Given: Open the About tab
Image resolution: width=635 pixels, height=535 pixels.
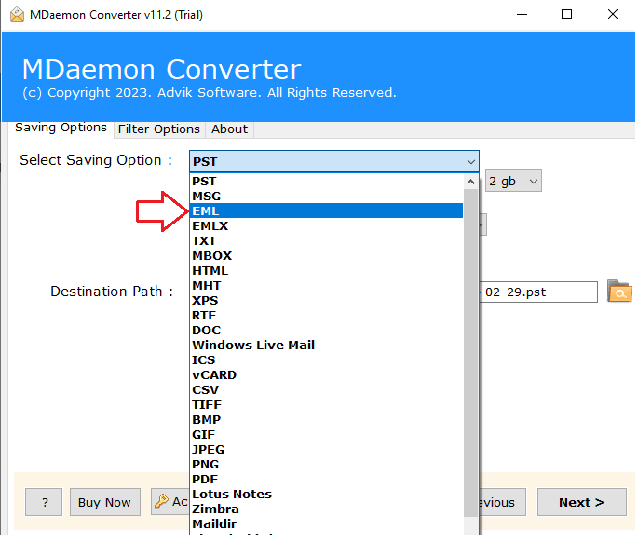Looking at the screenshot, I should [229, 129].
